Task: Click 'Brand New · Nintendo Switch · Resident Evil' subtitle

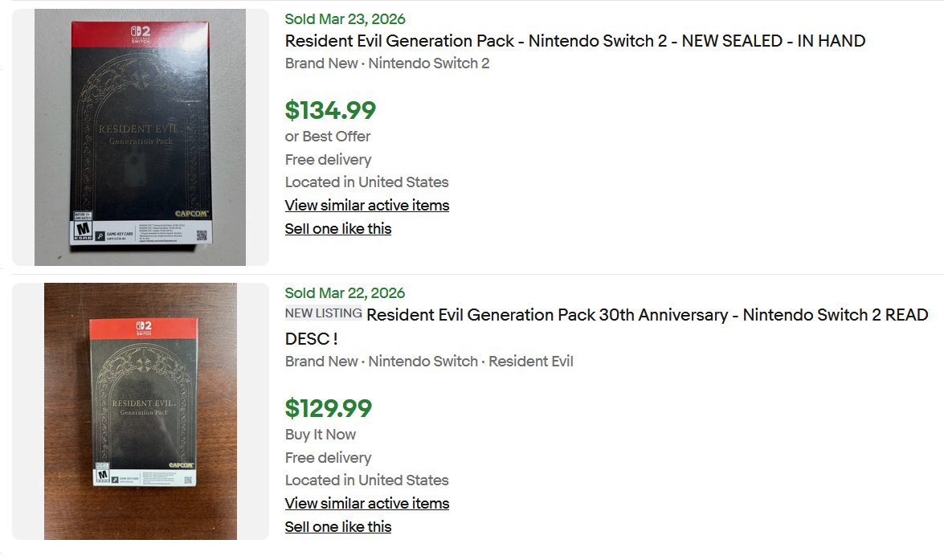Action: click(x=429, y=362)
